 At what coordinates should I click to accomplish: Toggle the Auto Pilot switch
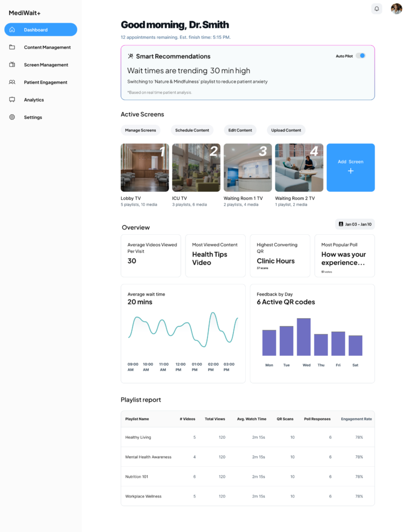[x=360, y=55]
